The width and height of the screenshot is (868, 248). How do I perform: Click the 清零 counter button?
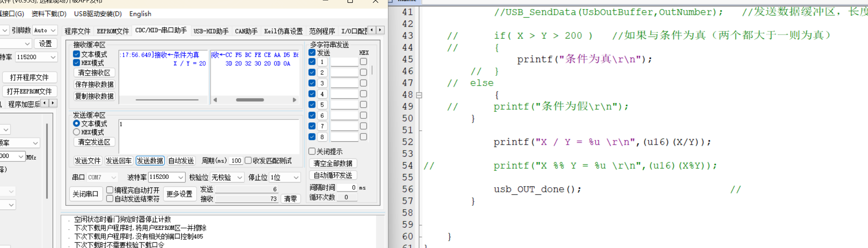click(x=291, y=199)
